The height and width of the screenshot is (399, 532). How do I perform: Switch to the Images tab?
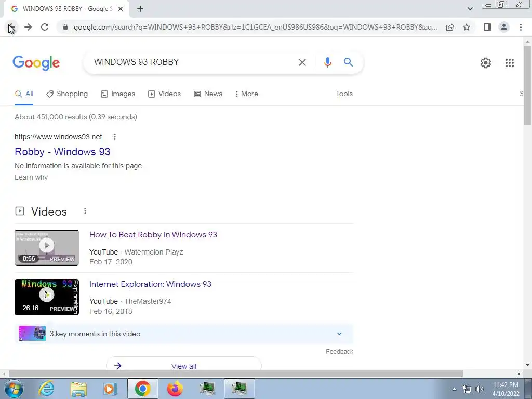coord(118,94)
